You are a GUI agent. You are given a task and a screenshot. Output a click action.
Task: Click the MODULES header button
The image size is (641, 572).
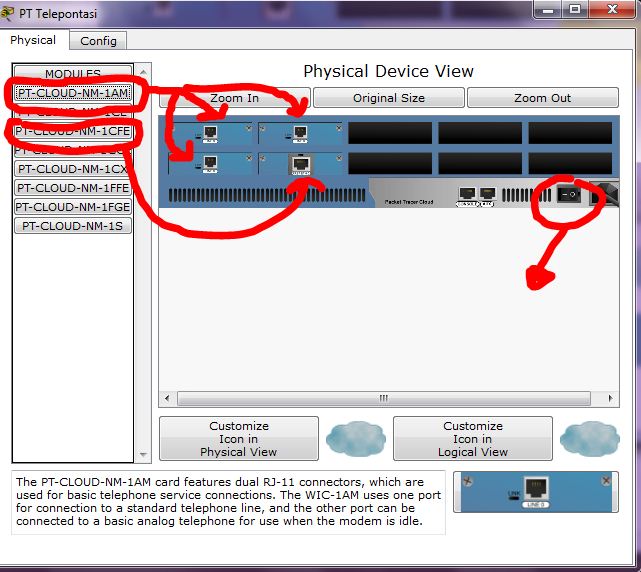[73, 72]
